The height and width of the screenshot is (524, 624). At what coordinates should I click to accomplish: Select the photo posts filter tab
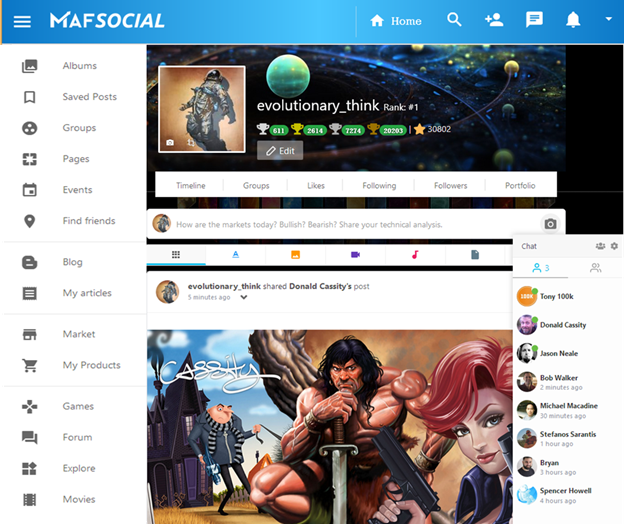coord(295,255)
